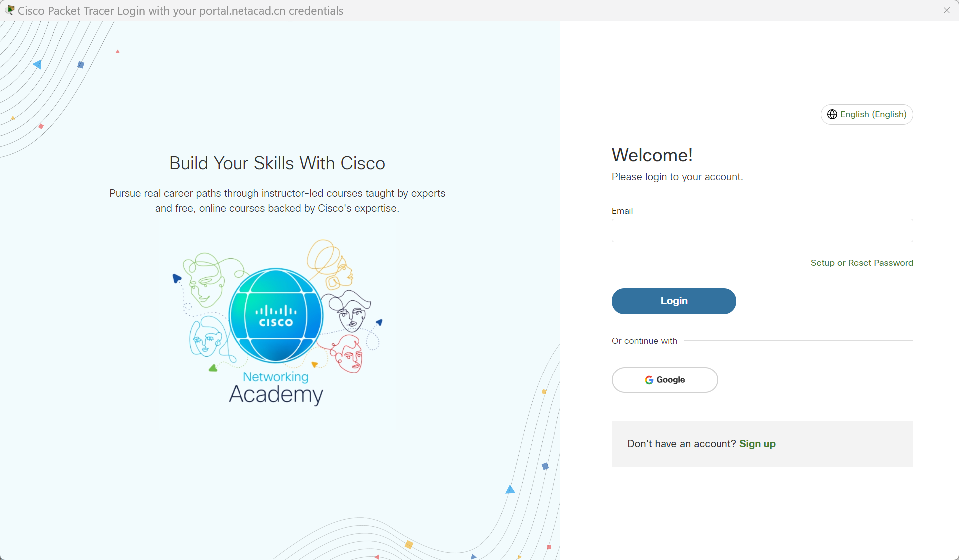Click the 'Don't have an account?' text
This screenshot has width=959, height=560.
682,444
